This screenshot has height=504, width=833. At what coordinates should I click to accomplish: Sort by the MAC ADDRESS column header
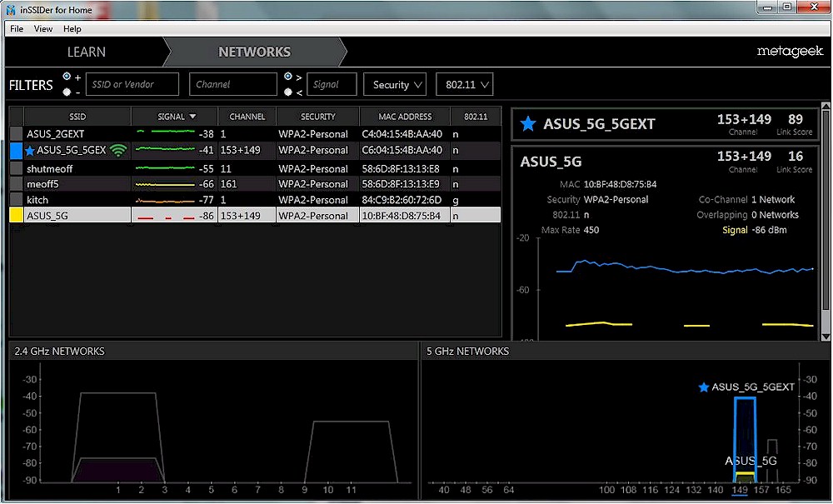tap(405, 117)
